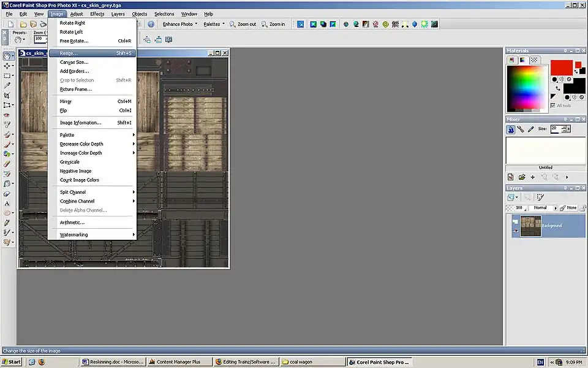Viewport: 588px width, 368px height.
Task: Select the Crop tool in the toolbox
Action: coord(7,95)
